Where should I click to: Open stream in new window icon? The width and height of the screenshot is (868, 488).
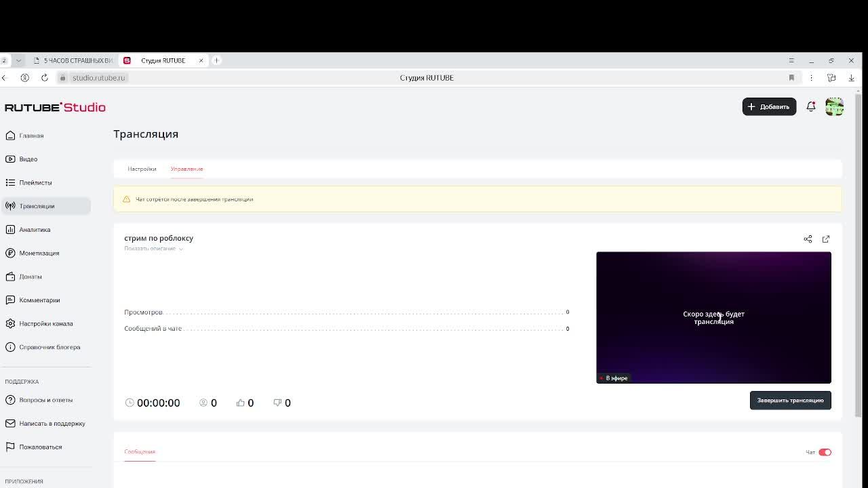point(826,239)
